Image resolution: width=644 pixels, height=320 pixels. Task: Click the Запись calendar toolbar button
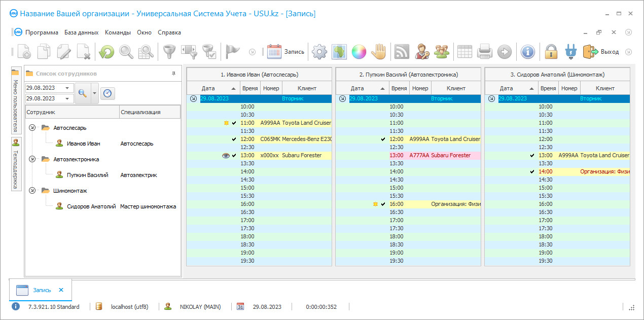coord(286,51)
